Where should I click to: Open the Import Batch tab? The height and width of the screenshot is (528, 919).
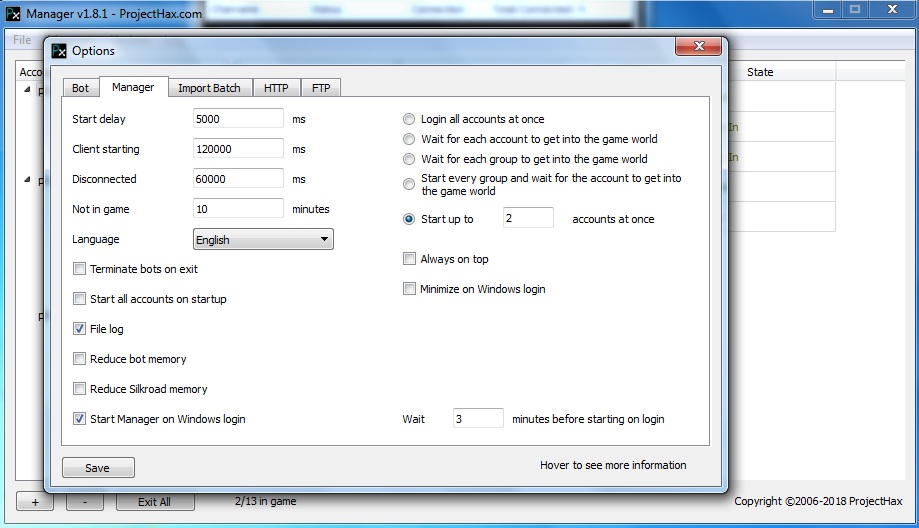click(209, 88)
